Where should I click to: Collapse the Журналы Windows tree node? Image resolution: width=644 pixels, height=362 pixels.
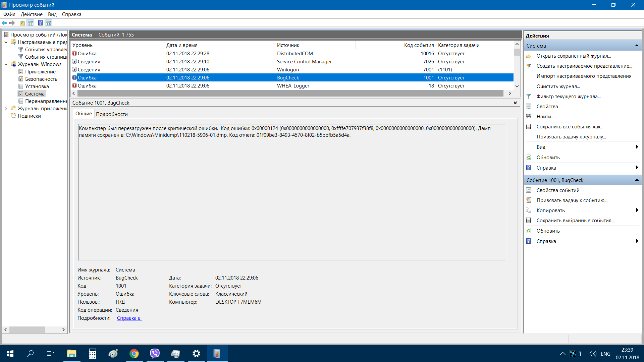[6, 64]
